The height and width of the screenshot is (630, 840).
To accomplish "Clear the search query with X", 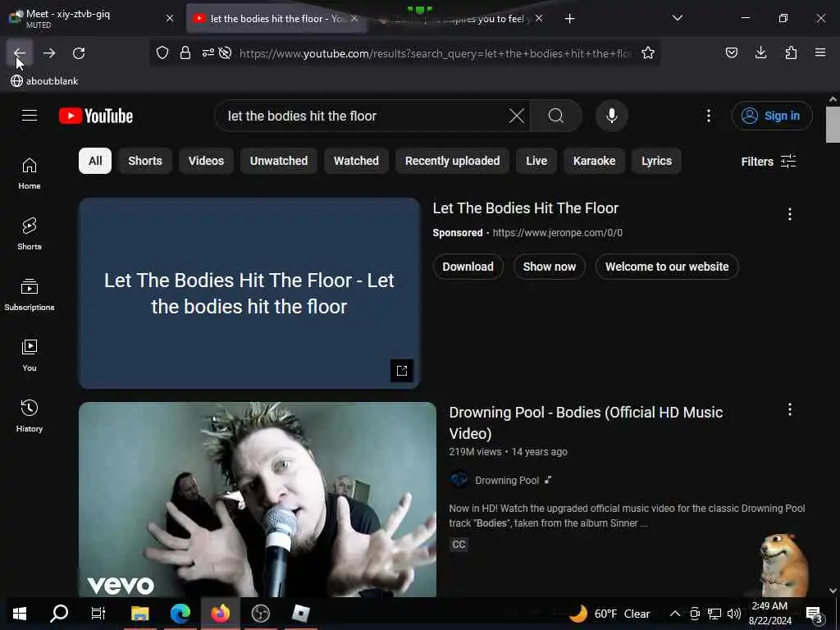I will tap(517, 116).
